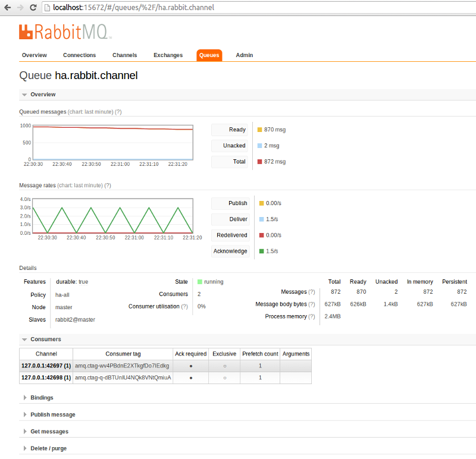Click the Message rates chart range link
This screenshot has width=476, height=459.
(80, 186)
